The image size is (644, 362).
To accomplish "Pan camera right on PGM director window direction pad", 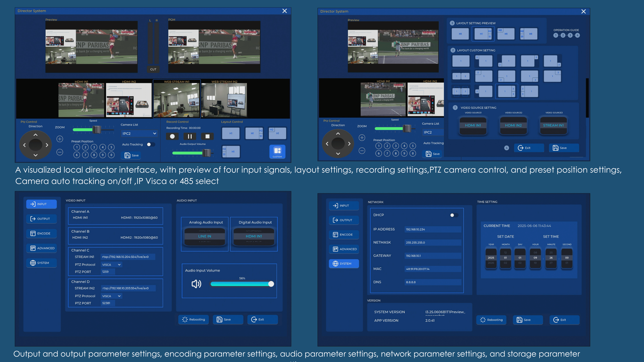I will tap(47, 145).
